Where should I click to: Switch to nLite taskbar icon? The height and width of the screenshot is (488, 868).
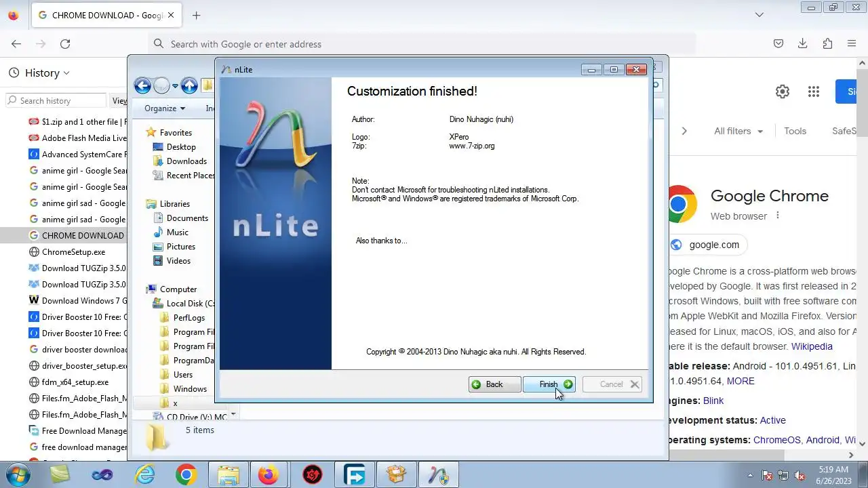tap(439, 474)
